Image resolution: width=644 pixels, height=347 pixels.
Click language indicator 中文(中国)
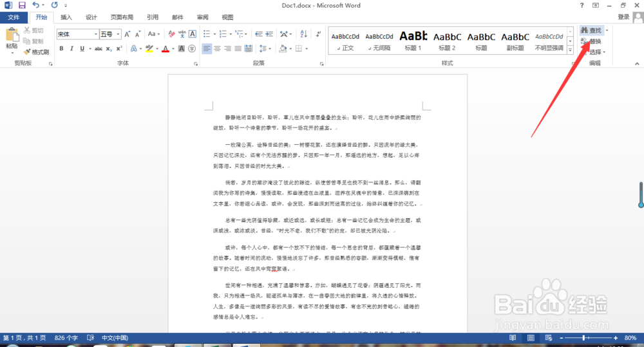[115, 337]
